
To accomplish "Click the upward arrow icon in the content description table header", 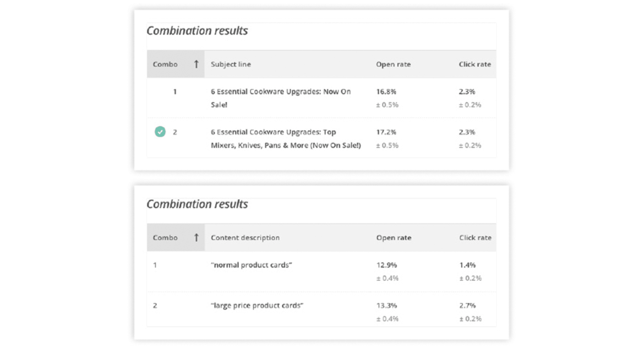I will pyautogui.click(x=197, y=237).
